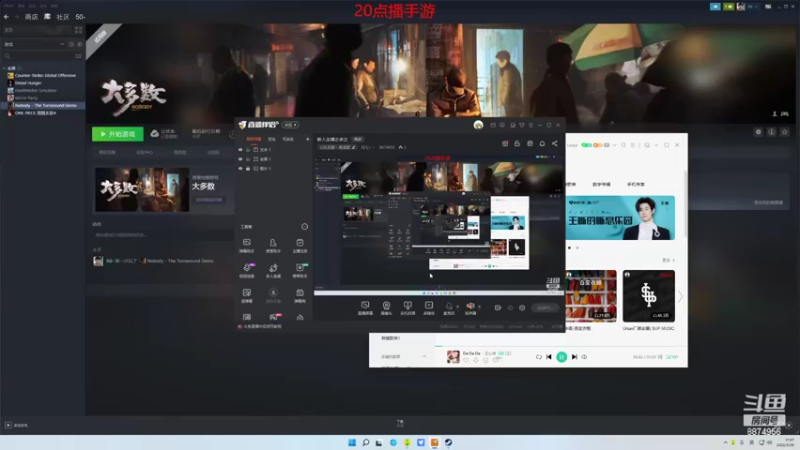The image size is (800, 450).
Task: Click the user avatar in streaming app title bar
Action: click(478, 125)
